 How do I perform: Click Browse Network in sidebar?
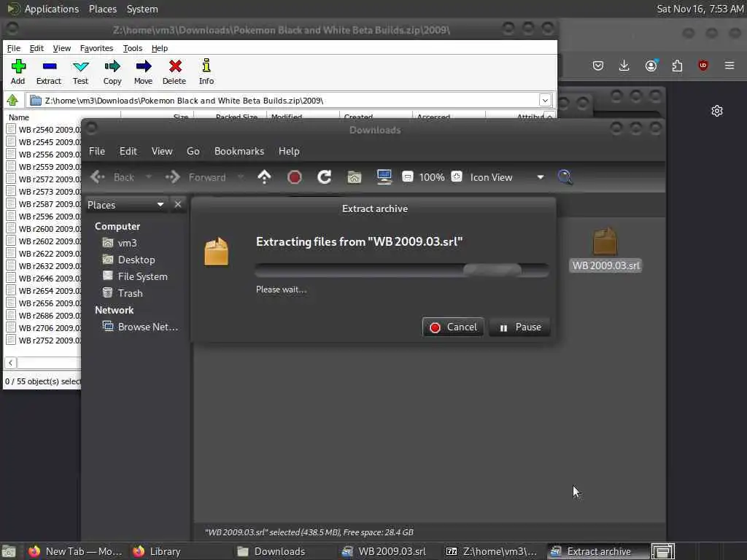[140, 327]
